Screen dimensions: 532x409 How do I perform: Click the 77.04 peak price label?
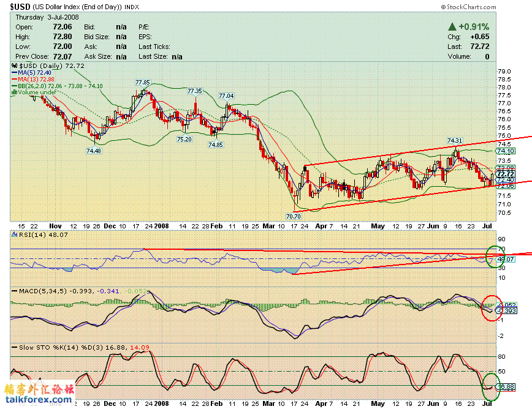click(x=226, y=96)
